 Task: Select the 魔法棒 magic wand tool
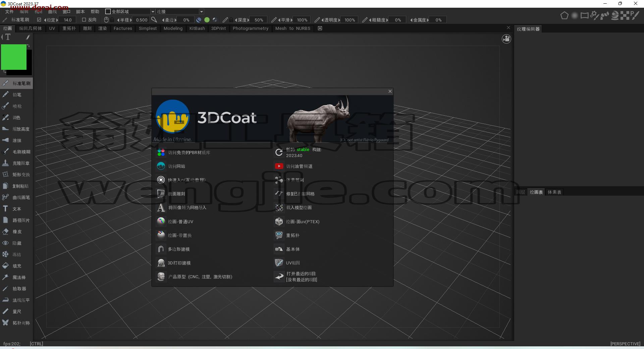[x=16, y=277]
